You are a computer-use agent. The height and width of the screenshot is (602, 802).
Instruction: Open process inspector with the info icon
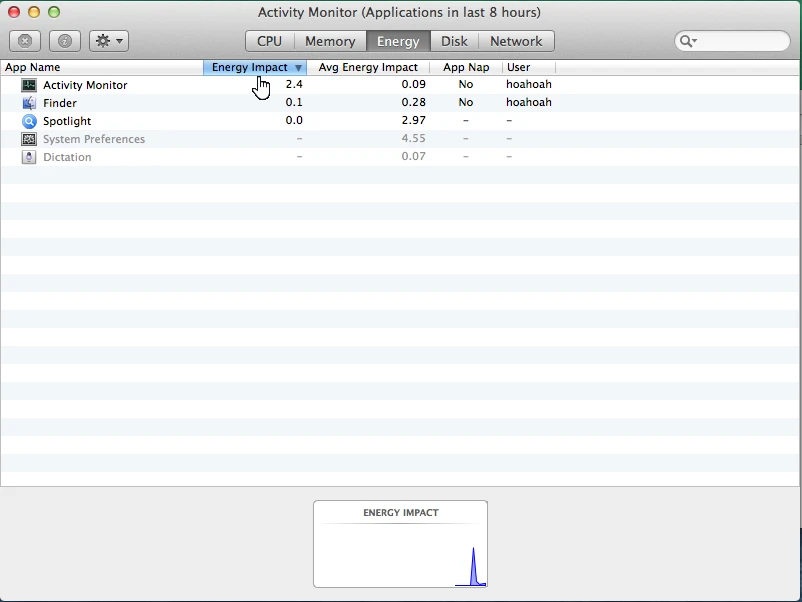point(64,40)
